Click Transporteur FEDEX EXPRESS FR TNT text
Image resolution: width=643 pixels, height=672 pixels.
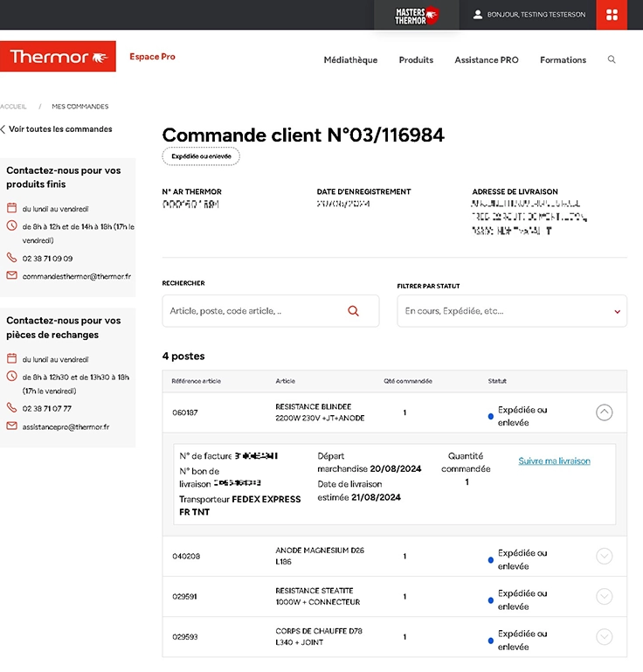(240, 505)
